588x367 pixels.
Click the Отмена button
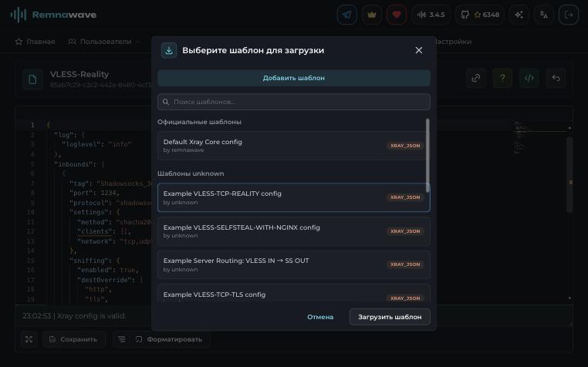coord(320,317)
